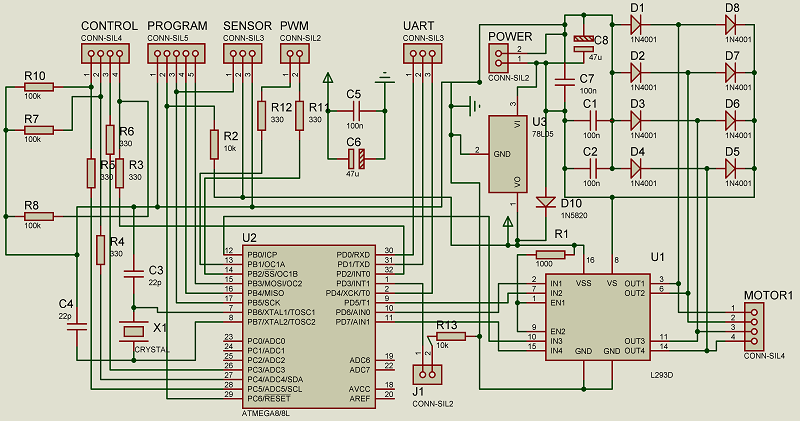This screenshot has width=800, height=421.
Task: Select the SENSOR three-pin connector body
Action: (243, 54)
